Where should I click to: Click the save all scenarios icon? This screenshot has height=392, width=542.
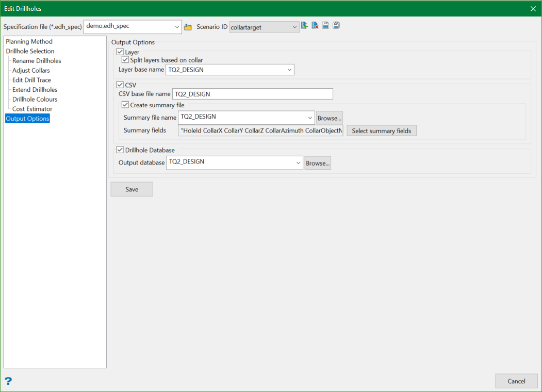point(336,26)
